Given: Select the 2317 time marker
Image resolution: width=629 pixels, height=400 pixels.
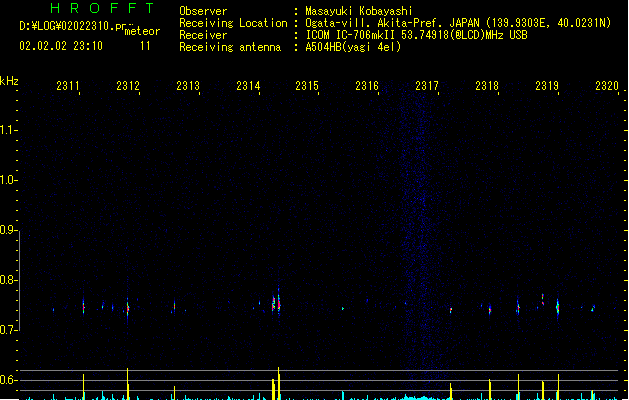Looking at the screenshot, I should (x=427, y=86).
